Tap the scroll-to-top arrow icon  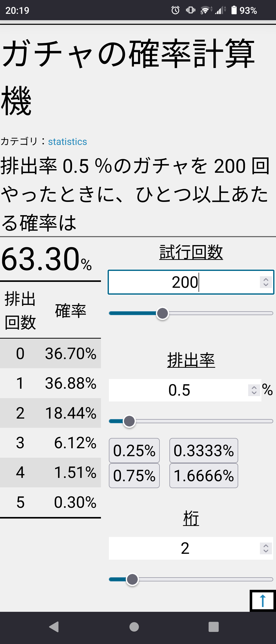[263, 601]
